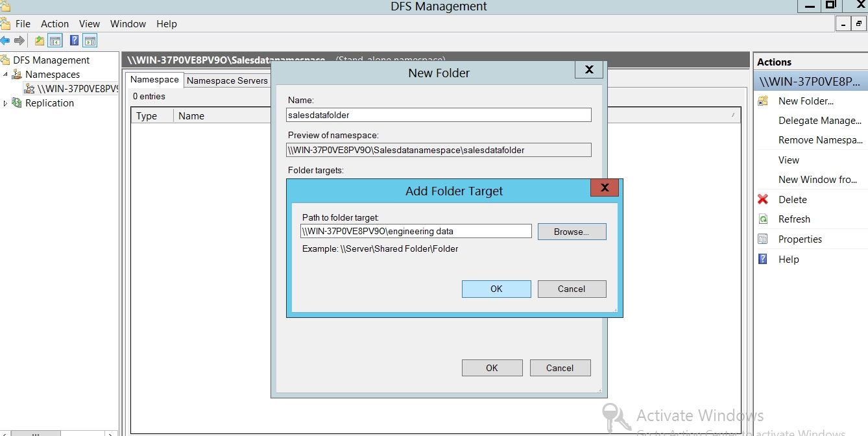Click the blue question mark Help toolbar icon
The height and width of the screenshot is (436, 868).
coord(74,41)
